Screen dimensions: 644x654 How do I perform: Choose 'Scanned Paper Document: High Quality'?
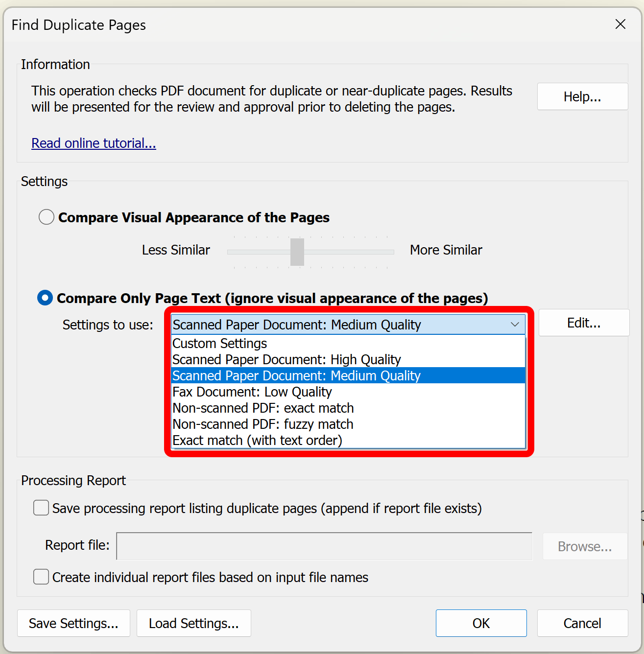point(286,359)
